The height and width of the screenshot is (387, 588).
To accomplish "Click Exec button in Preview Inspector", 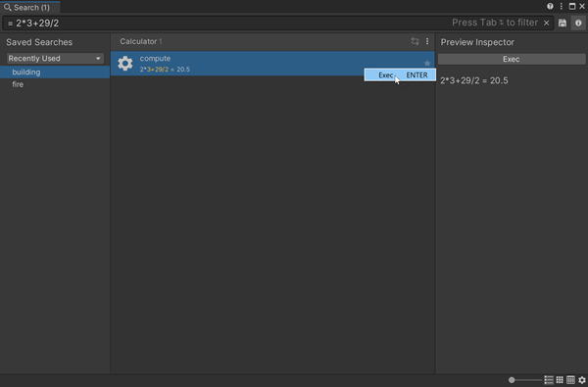I will [512, 59].
